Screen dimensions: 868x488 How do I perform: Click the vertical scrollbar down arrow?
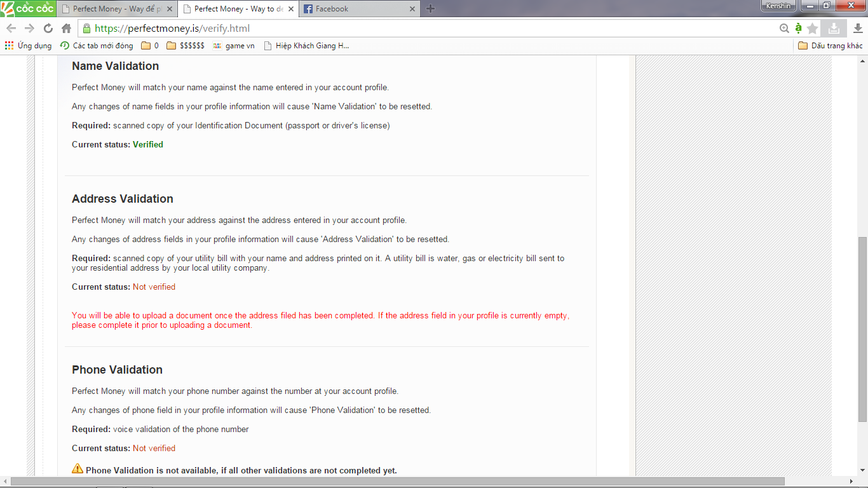tap(862, 471)
